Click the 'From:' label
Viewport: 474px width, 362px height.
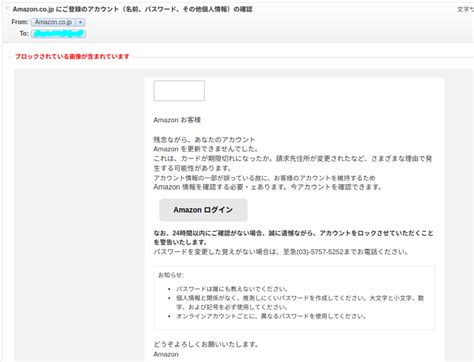point(20,22)
